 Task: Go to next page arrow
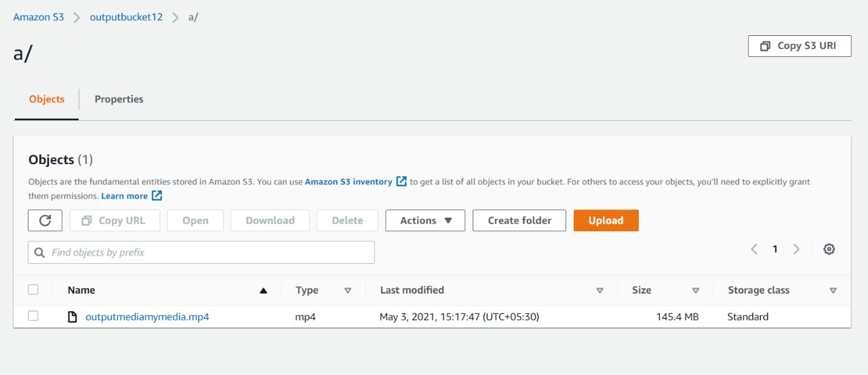(x=797, y=249)
